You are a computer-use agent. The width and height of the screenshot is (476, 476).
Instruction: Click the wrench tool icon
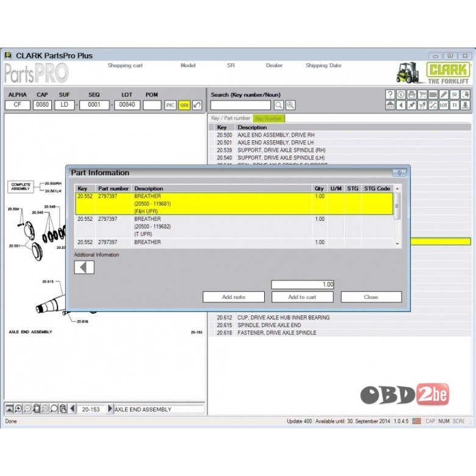[433, 106]
